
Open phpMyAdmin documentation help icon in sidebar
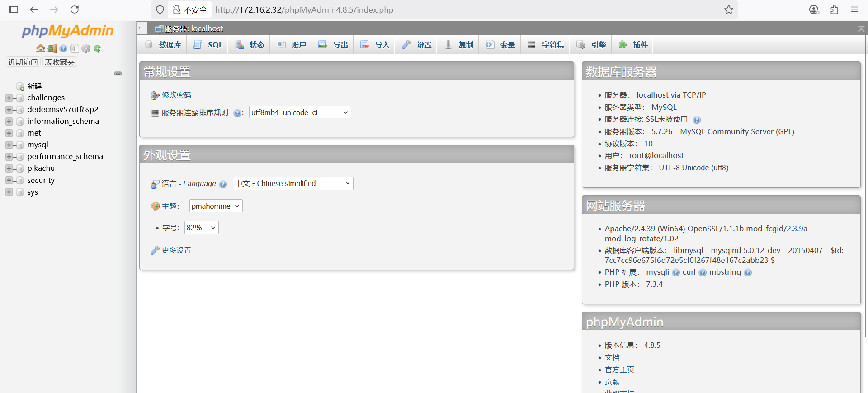63,48
